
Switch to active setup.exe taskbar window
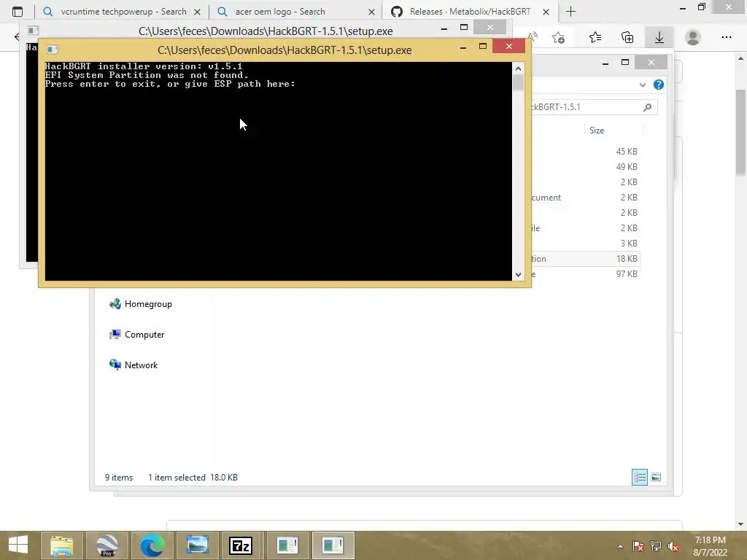click(x=333, y=545)
